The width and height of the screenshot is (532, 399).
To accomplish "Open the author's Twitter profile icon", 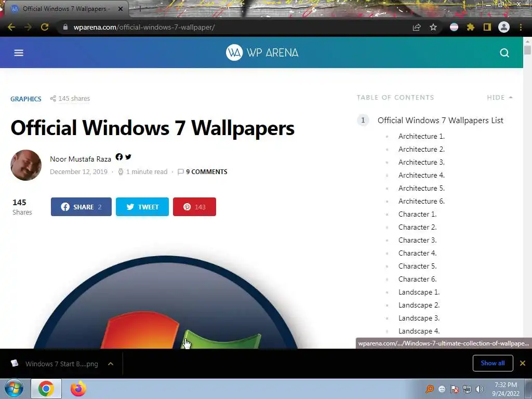I will point(128,157).
